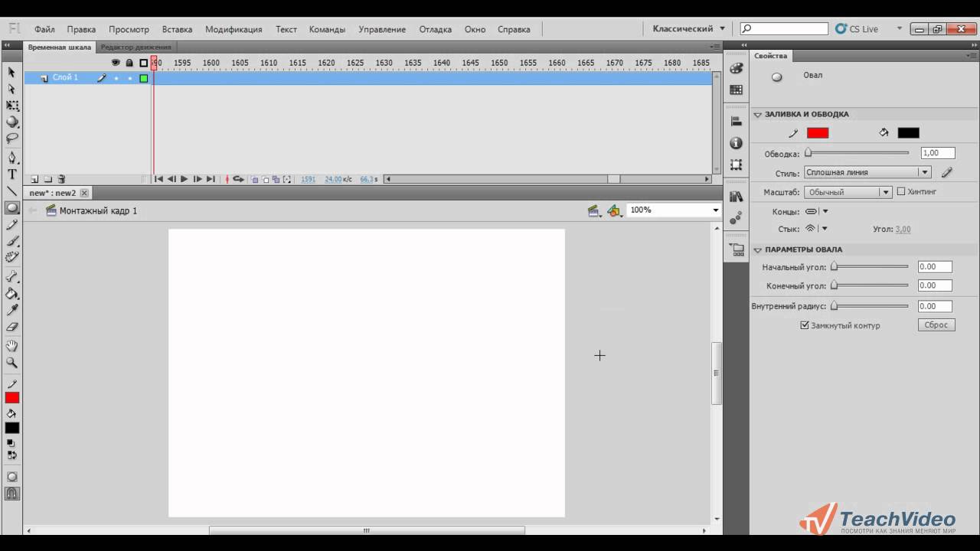The height and width of the screenshot is (551, 980).
Task: Toggle visibility of all layers eye
Action: [x=116, y=63]
